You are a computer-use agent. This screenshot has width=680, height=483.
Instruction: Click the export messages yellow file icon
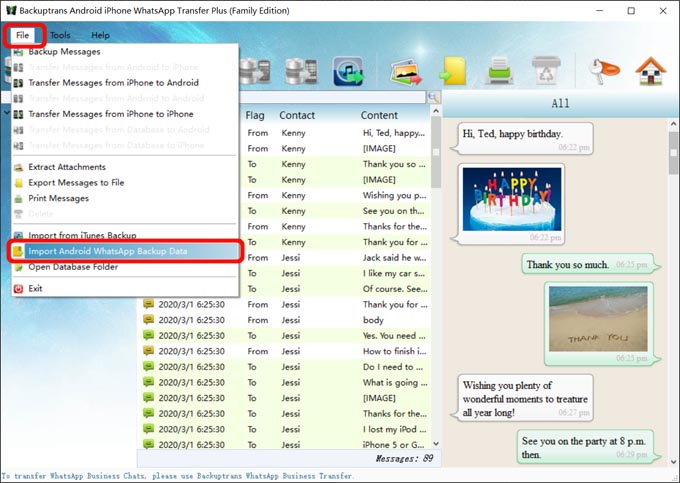point(453,71)
